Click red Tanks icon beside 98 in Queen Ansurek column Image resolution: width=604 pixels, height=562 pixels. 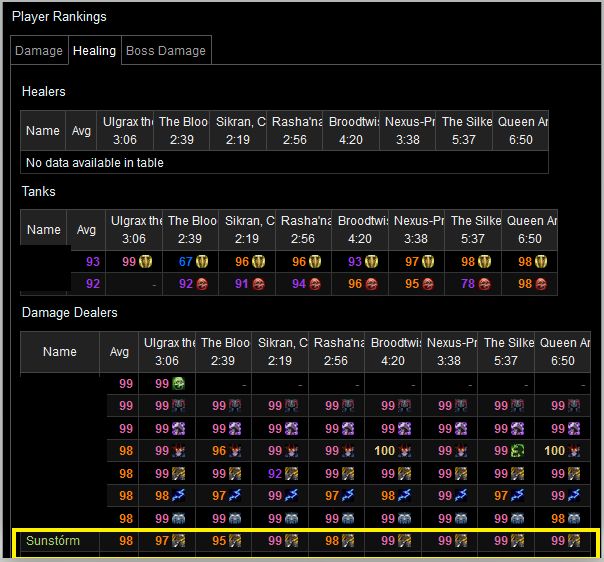pyautogui.click(x=541, y=284)
